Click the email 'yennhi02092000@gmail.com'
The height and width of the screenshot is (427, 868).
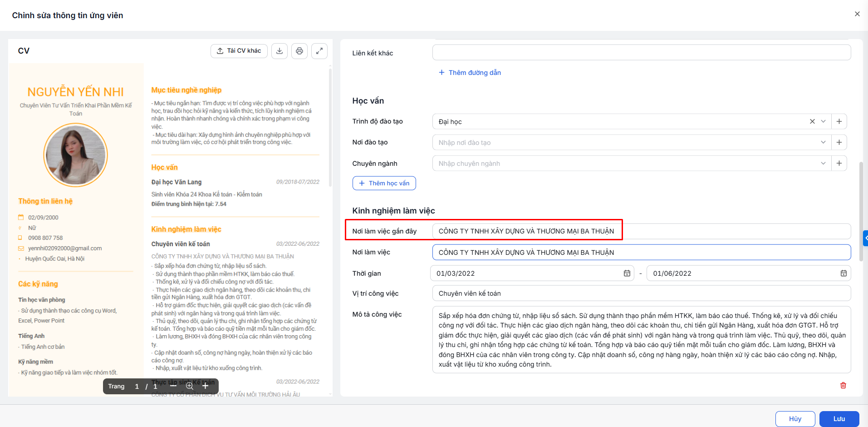pos(65,248)
